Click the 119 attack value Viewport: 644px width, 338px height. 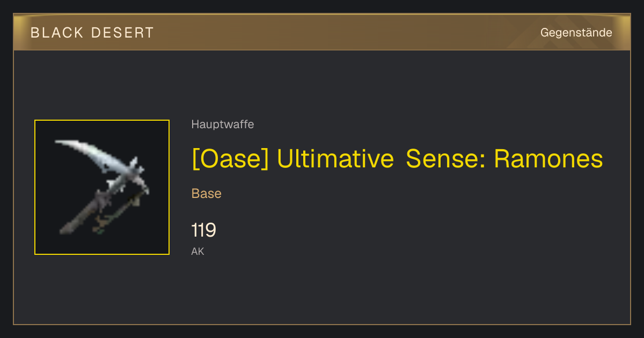[x=204, y=230]
